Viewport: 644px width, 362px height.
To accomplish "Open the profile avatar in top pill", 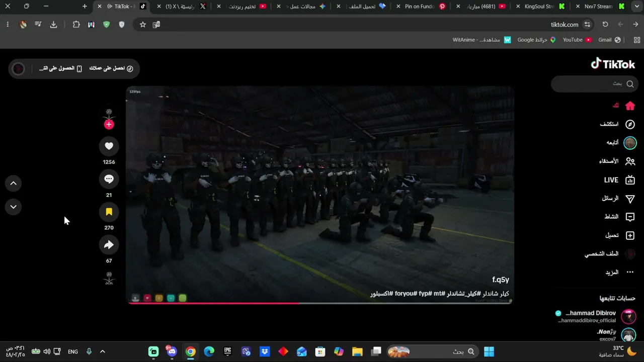I will point(18,68).
